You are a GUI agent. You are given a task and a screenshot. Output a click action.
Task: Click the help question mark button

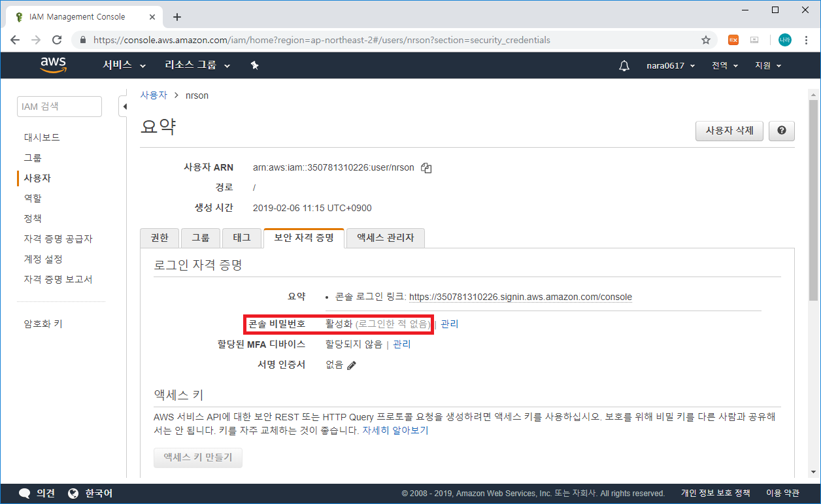(x=782, y=131)
